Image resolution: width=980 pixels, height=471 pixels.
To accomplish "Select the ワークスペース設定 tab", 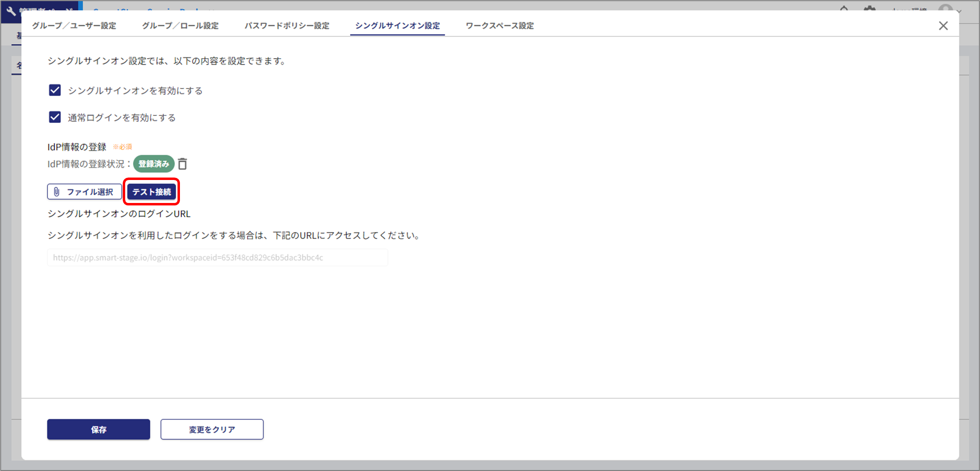I will (499, 26).
